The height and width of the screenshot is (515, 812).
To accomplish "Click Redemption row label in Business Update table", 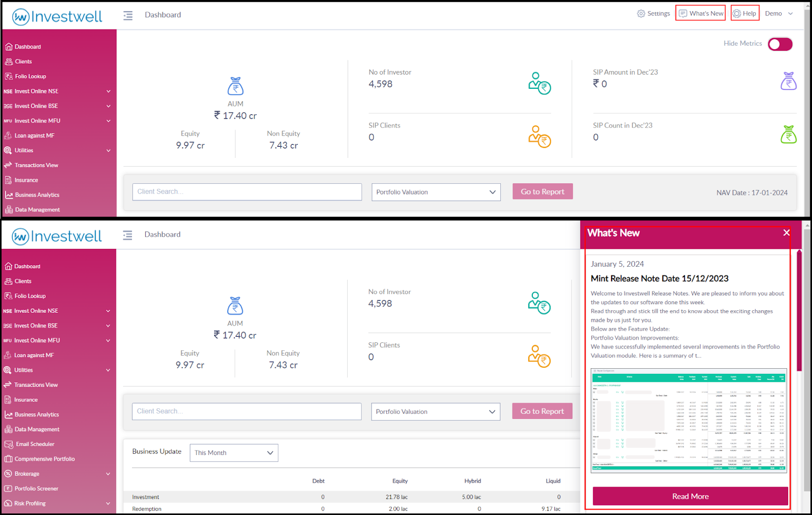I will 147,509.
